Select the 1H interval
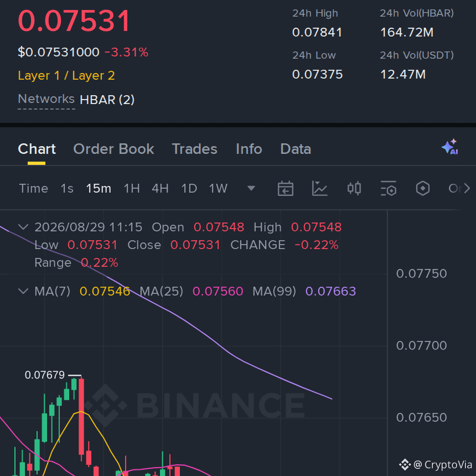 tap(132, 189)
